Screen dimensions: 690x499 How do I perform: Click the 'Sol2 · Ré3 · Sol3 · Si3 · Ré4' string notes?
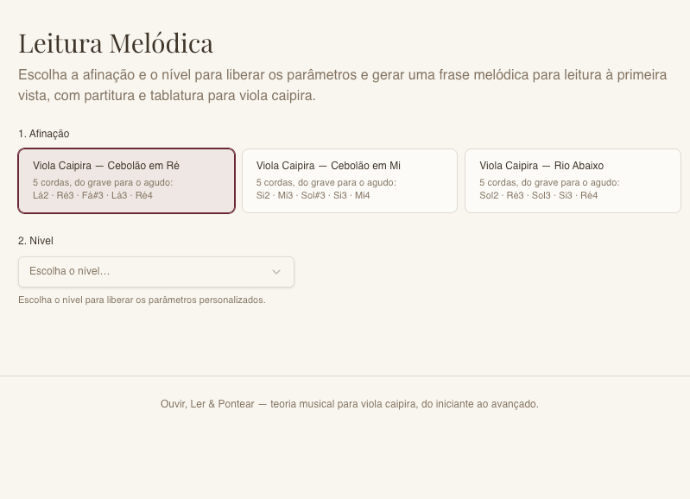(x=539, y=195)
